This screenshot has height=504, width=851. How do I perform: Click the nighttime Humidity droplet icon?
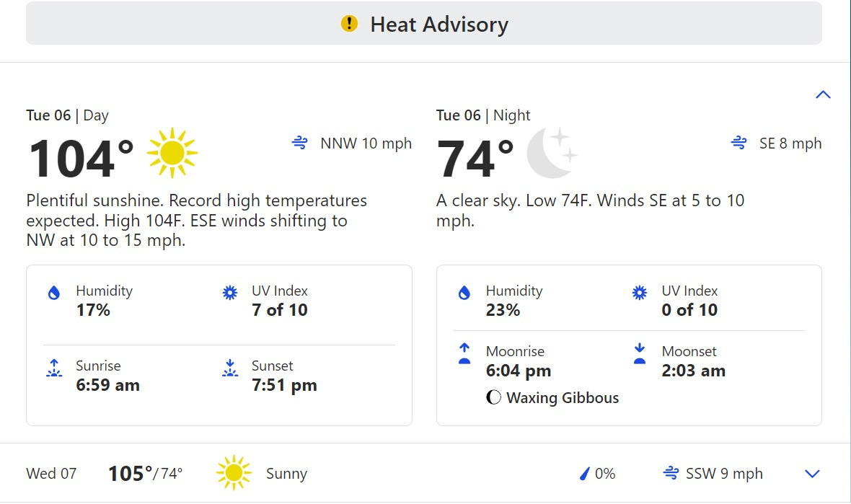tap(464, 293)
